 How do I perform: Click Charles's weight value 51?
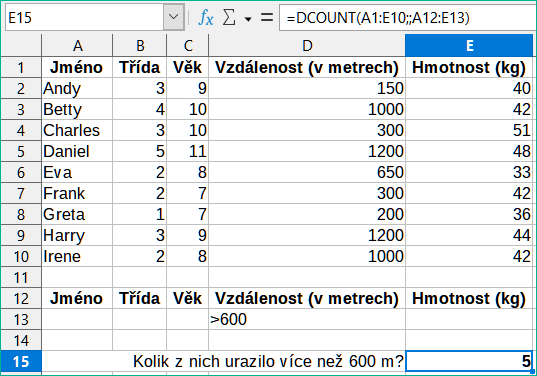(469, 130)
